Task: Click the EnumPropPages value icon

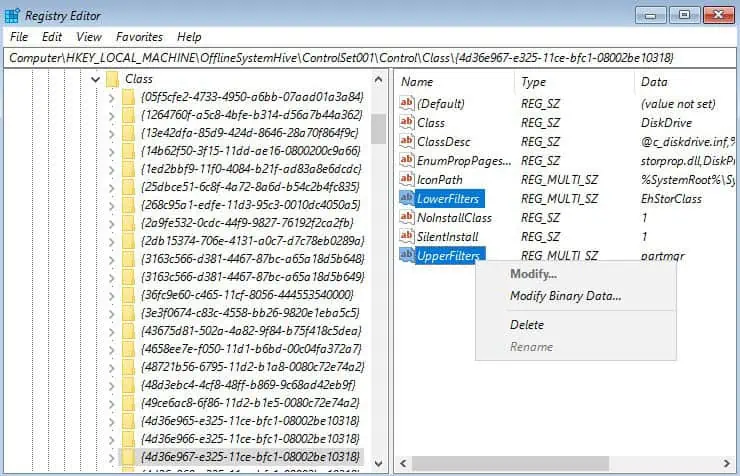Action: click(406, 160)
